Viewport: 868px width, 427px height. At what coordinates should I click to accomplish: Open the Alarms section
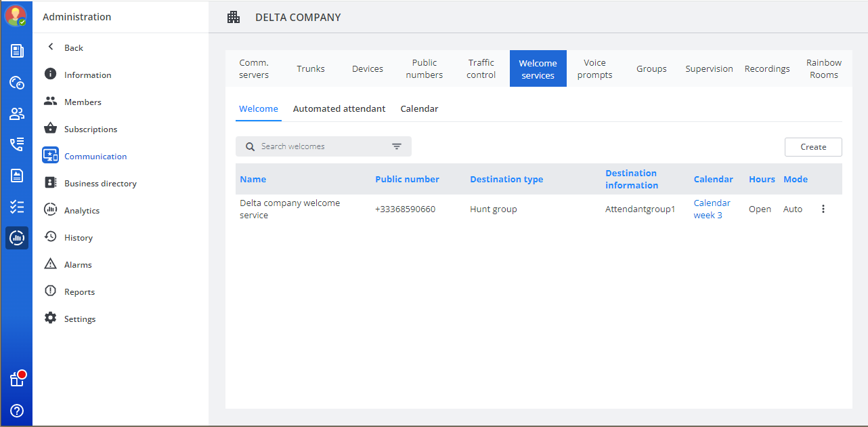point(78,265)
